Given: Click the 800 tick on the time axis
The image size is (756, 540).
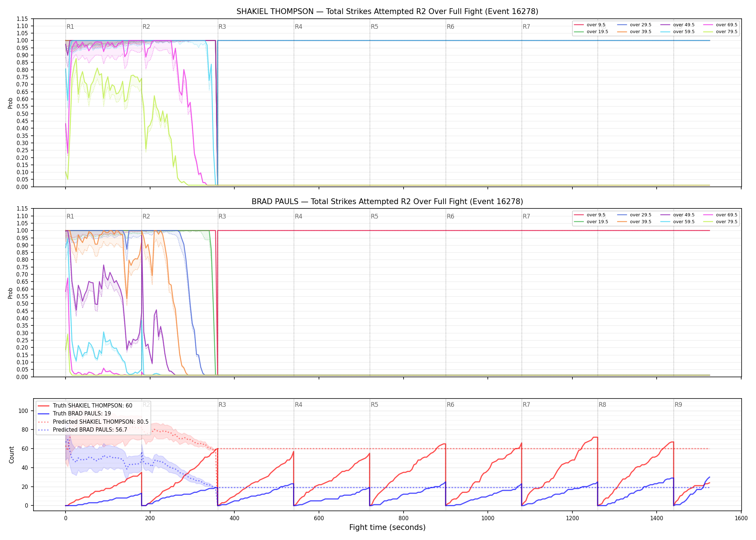Looking at the screenshot, I should [x=403, y=518].
